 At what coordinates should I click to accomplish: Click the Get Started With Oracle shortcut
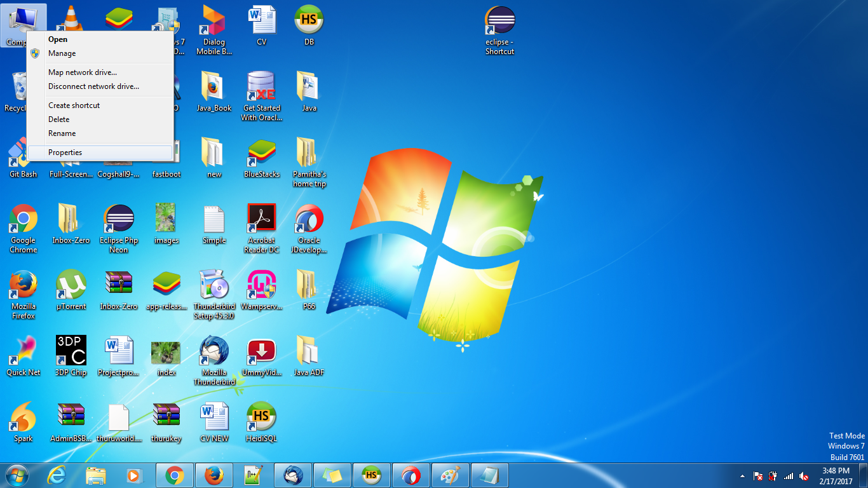point(262,96)
